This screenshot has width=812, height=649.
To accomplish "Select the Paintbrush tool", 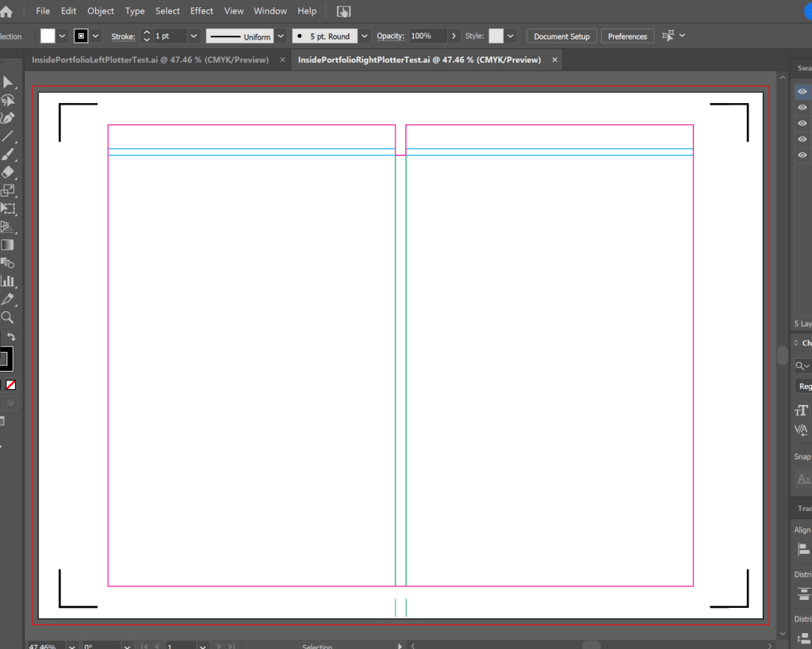I will [8, 155].
